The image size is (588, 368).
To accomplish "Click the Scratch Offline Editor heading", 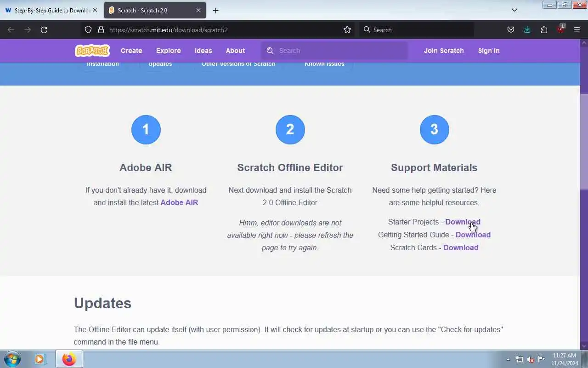I will [x=290, y=167].
